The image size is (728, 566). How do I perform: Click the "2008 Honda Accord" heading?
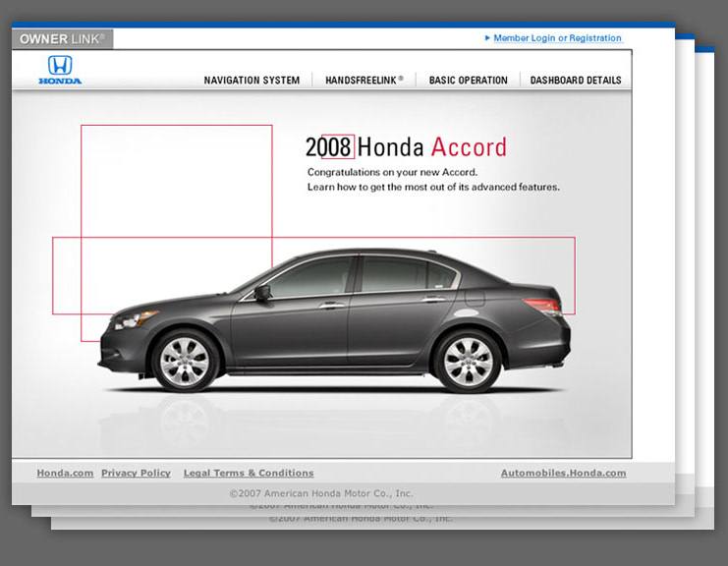[x=406, y=147]
